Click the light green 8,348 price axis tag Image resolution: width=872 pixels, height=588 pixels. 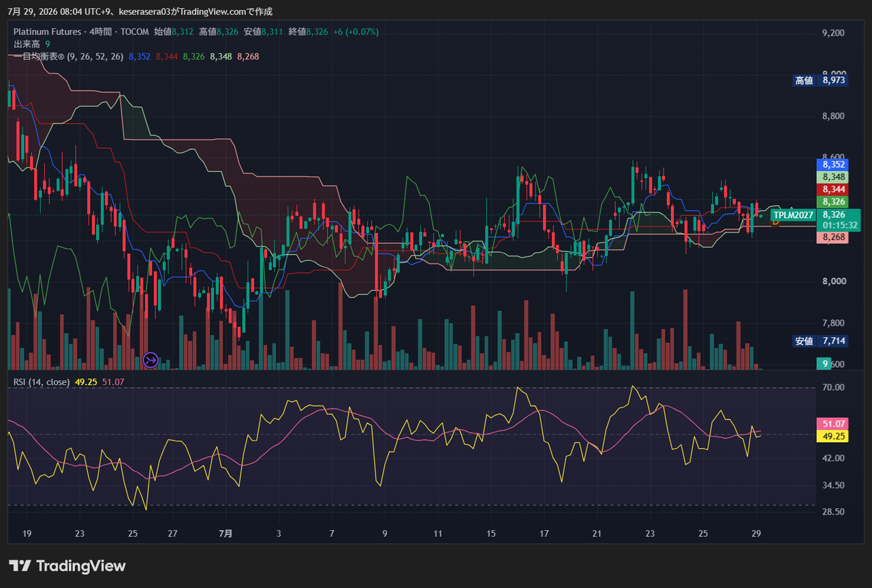(x=833, y=176)
